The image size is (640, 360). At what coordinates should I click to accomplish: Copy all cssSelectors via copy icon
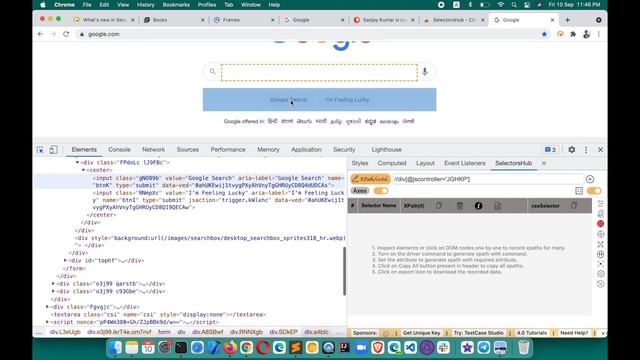point(574,206)
